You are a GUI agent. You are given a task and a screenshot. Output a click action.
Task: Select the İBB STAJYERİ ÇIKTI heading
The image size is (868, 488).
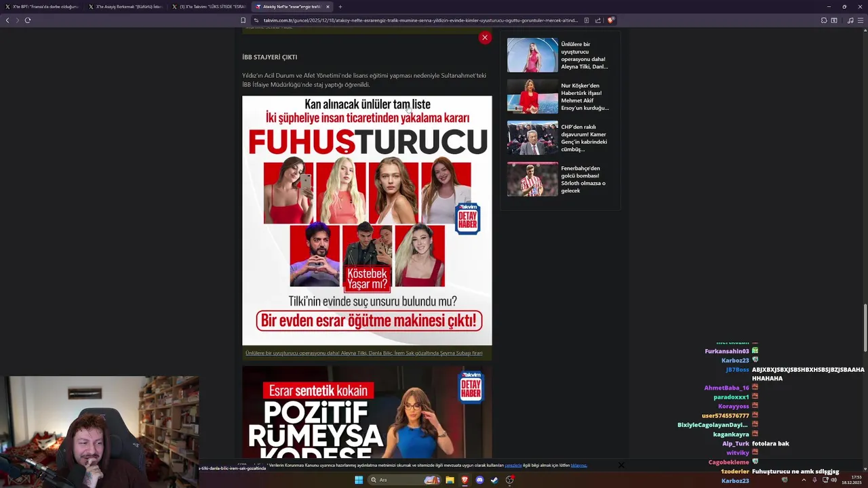click(x=269, y=57)
